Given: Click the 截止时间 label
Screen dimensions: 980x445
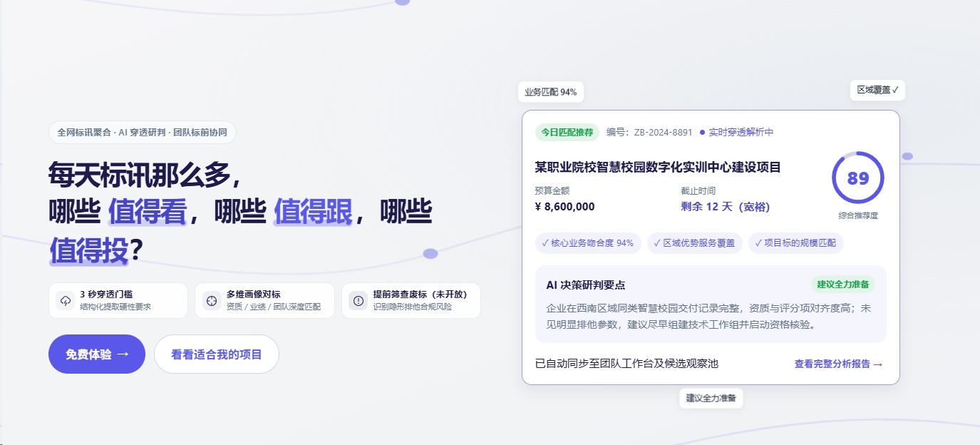Looking at the screenshot, I should tap(698, 190).
